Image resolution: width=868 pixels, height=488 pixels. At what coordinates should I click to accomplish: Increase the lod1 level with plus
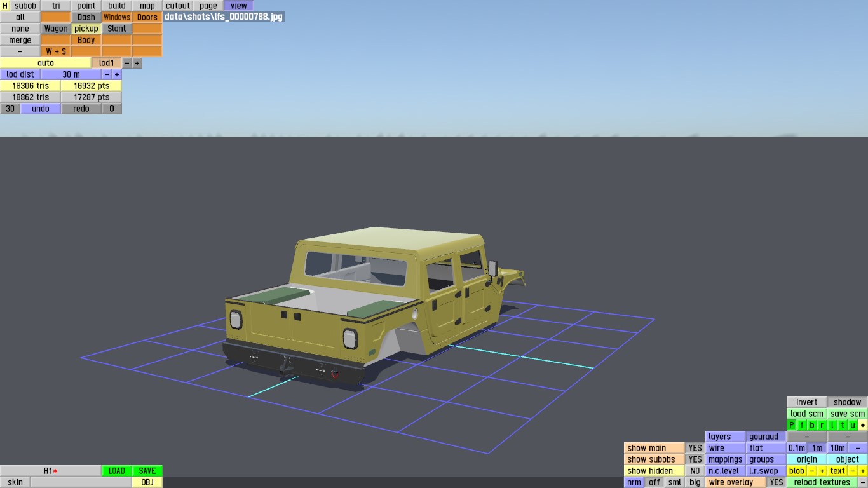click(137, 63)
